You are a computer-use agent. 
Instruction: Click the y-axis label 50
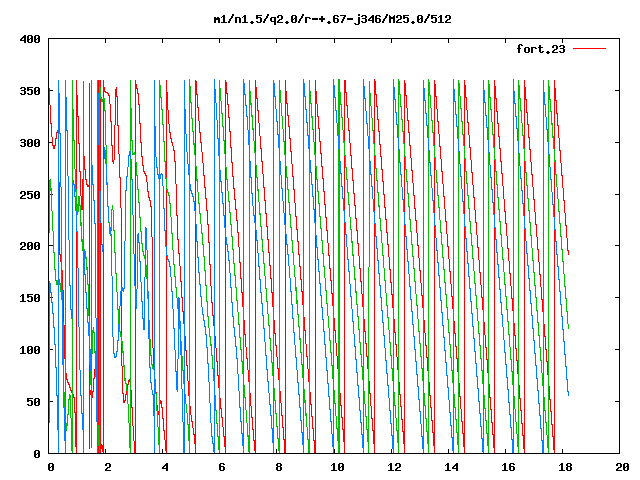tap(34, 402)
